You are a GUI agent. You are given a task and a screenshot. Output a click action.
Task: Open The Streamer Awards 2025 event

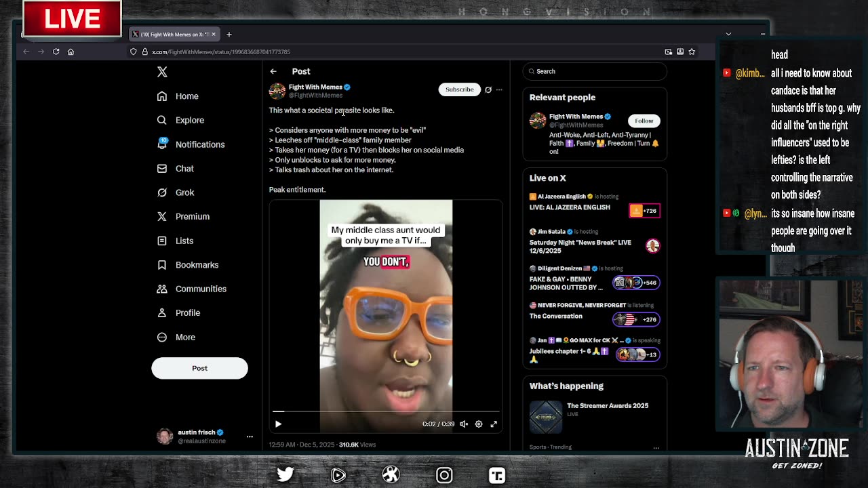point(608,406)
